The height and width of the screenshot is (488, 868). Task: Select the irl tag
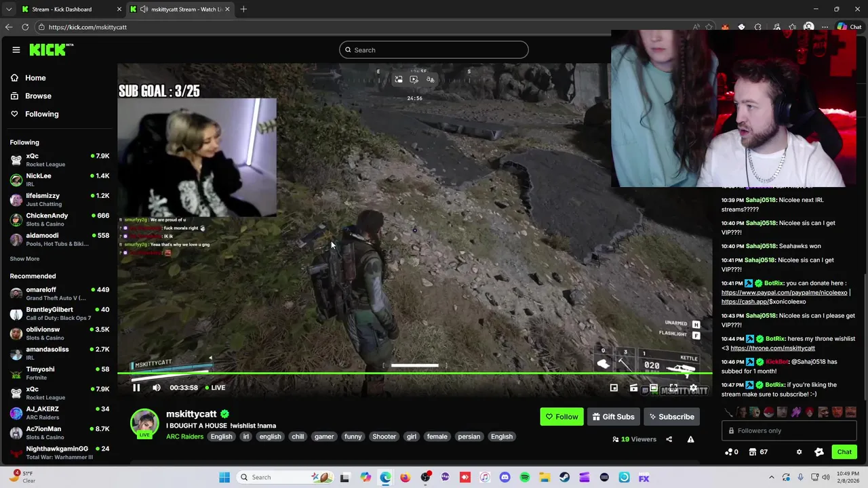point(246,436)
